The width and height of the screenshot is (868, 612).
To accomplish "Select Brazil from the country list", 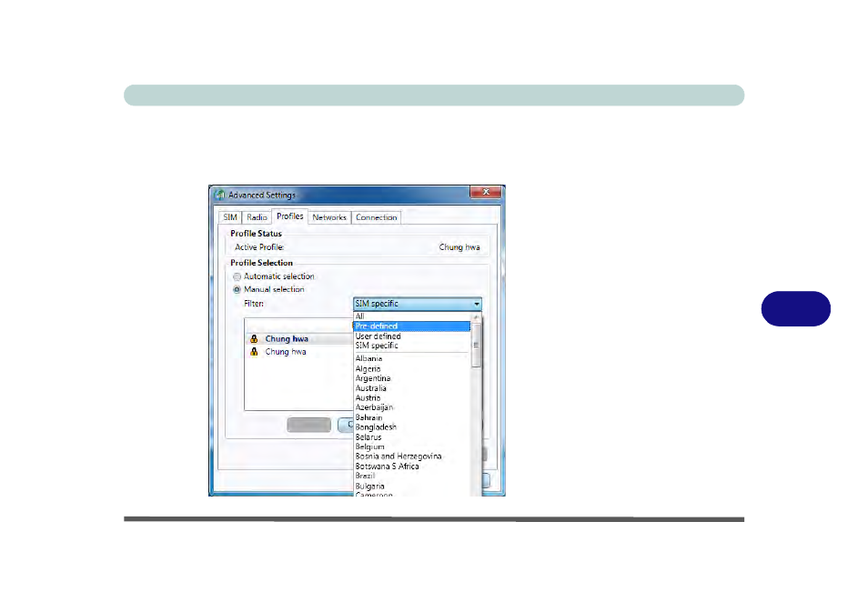I will [412, 476].
